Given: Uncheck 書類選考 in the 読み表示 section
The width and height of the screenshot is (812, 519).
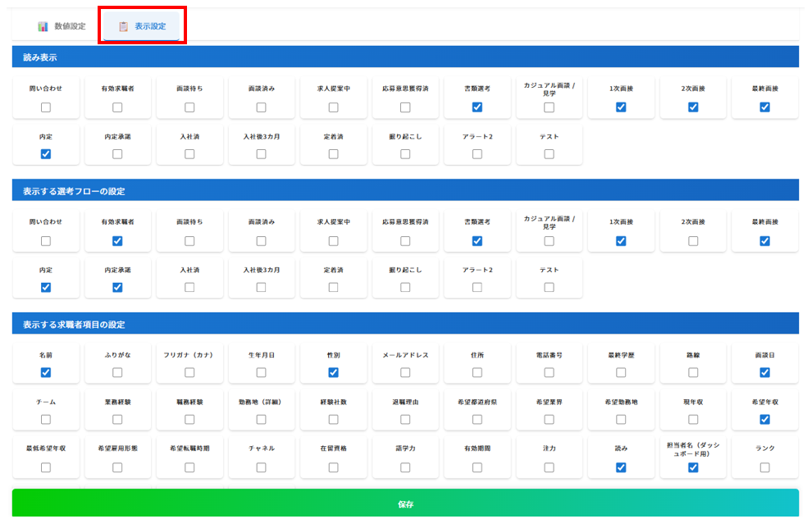Looking at the screenshot, I should pos(477,107).
